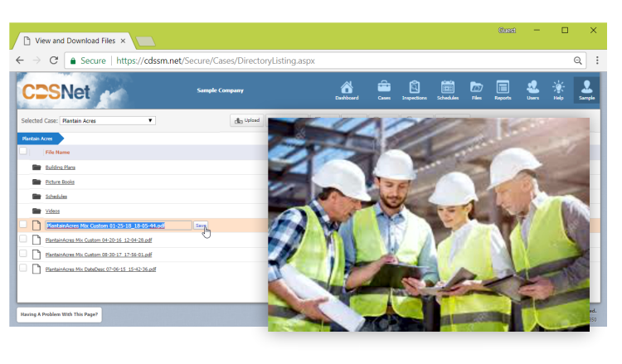622x364 pixels.
Task: Click the browser address bar URL
Action: (x=215, y=61)
